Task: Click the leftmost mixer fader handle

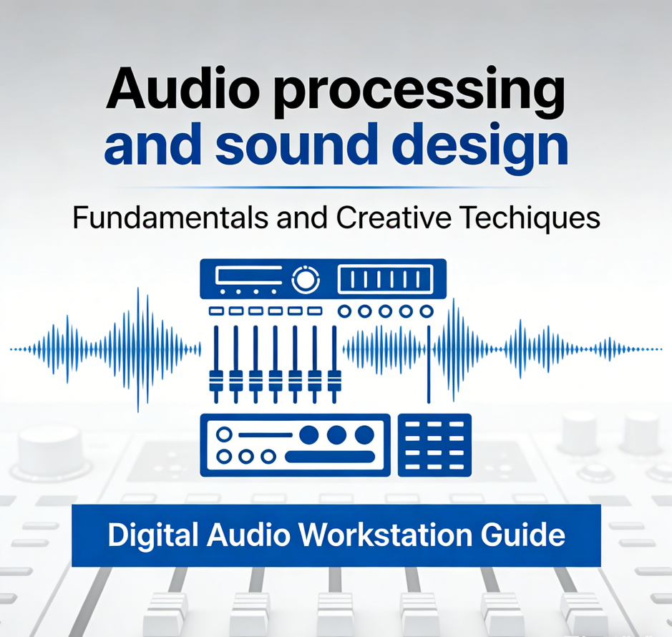Action: coord(216,379)
